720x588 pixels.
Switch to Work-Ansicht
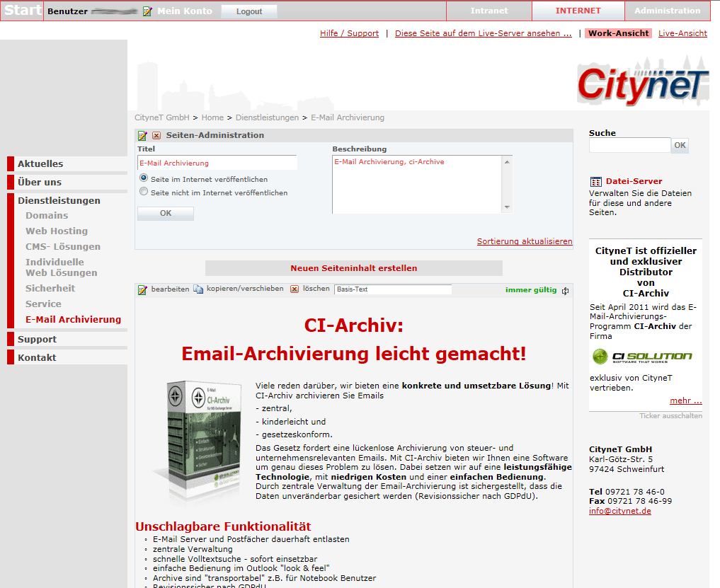(619, 33)
